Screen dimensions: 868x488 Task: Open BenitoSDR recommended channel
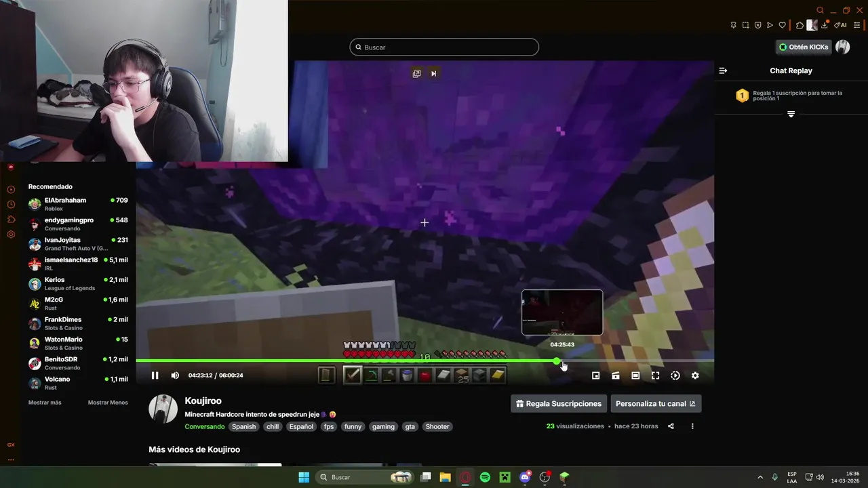click(x=78, y=363)
